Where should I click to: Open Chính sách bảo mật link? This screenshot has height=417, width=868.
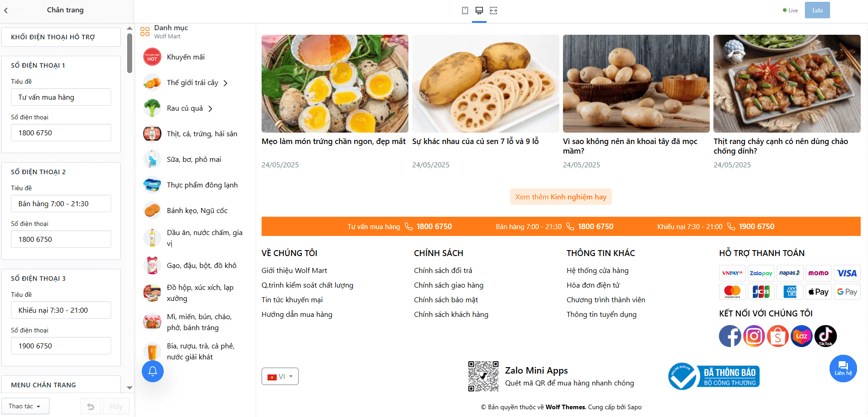pos(446,300)
